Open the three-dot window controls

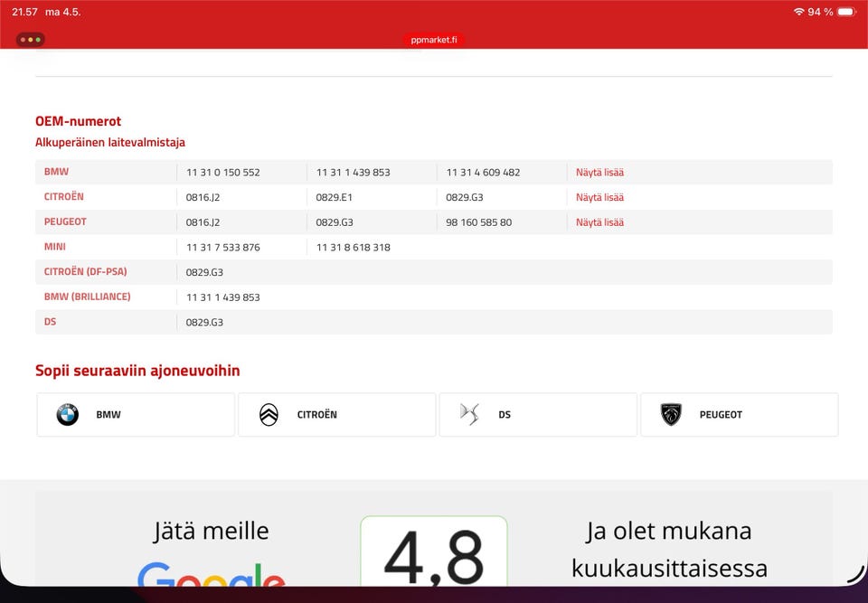pyautogui.click(x=31, y=40)
